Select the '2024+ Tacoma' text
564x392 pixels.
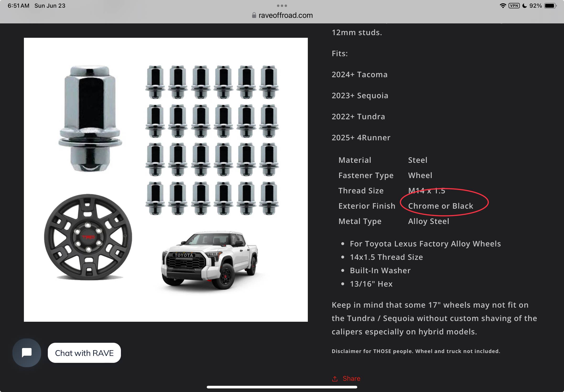(x=359, y=74)
